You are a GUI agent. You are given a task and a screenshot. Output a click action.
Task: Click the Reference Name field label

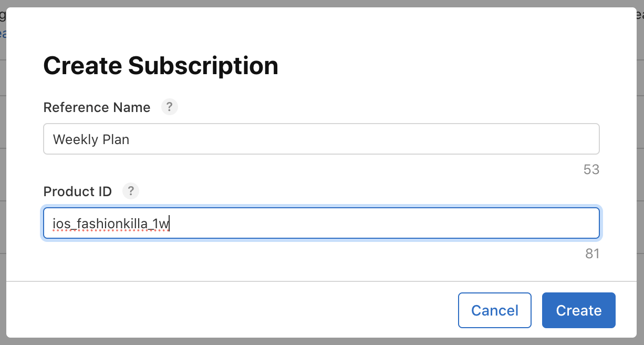(x=97, y=107)
